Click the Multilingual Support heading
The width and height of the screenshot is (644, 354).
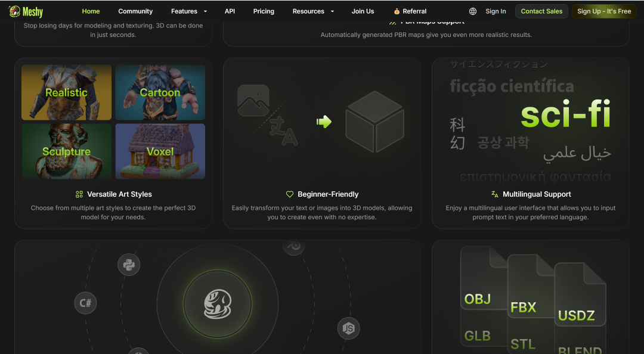coord(537,194)
